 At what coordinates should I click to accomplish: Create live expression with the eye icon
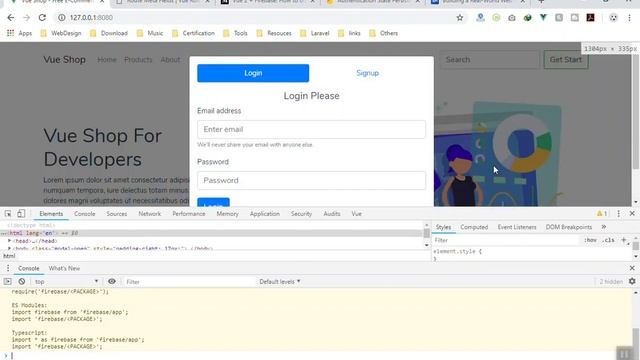(x=111, y=281)
